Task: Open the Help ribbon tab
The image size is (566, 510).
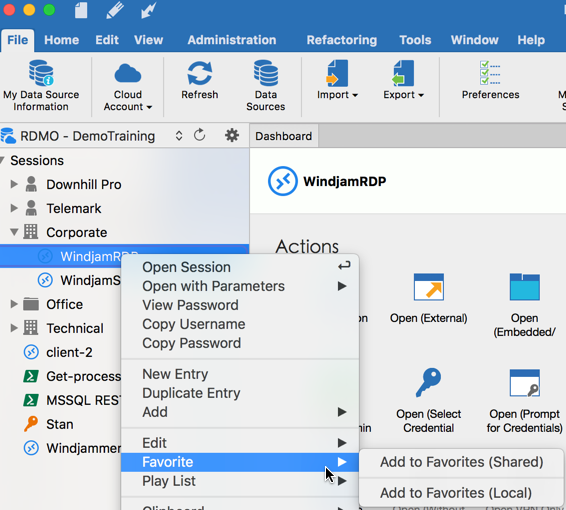Action: (x=531, y=40)
